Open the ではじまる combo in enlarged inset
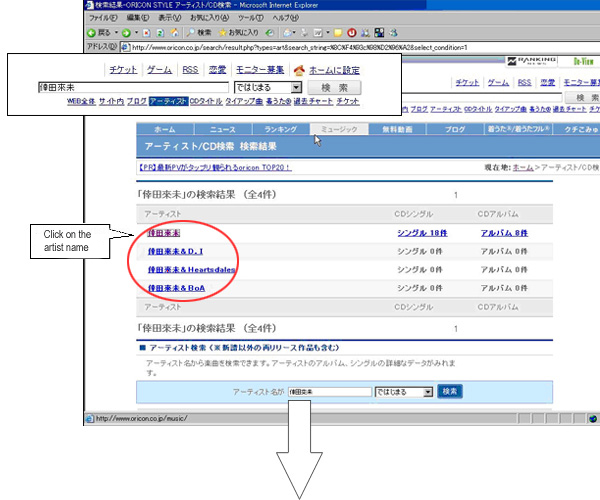600x500 pixels. 296,88
